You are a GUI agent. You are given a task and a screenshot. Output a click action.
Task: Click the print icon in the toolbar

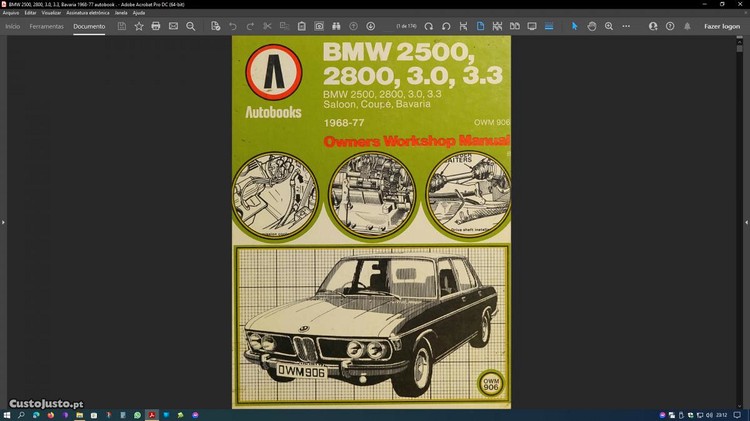[x=156, y=26]
